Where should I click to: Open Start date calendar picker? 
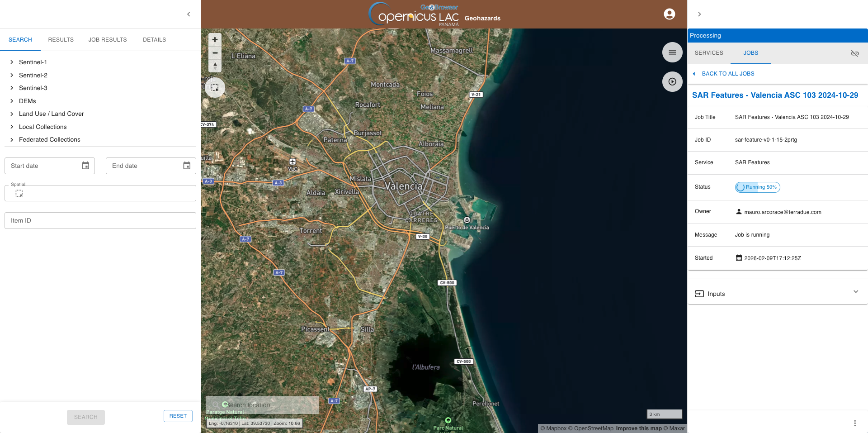(x=85, y=166)
